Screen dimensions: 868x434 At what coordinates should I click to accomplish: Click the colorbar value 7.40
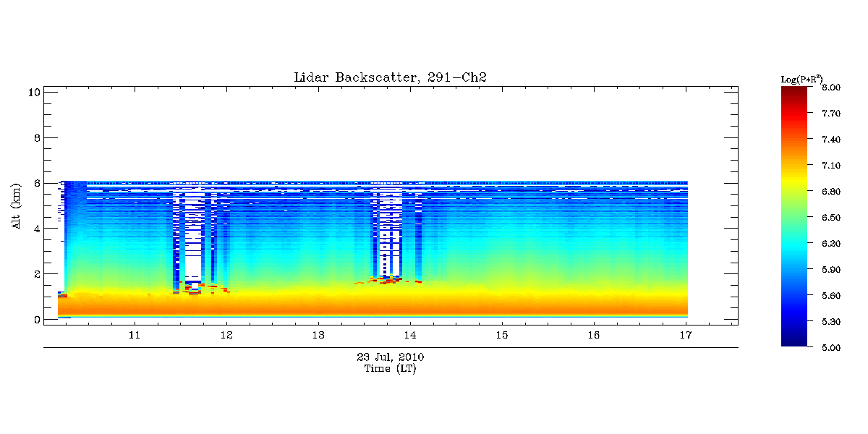(830, 139)
